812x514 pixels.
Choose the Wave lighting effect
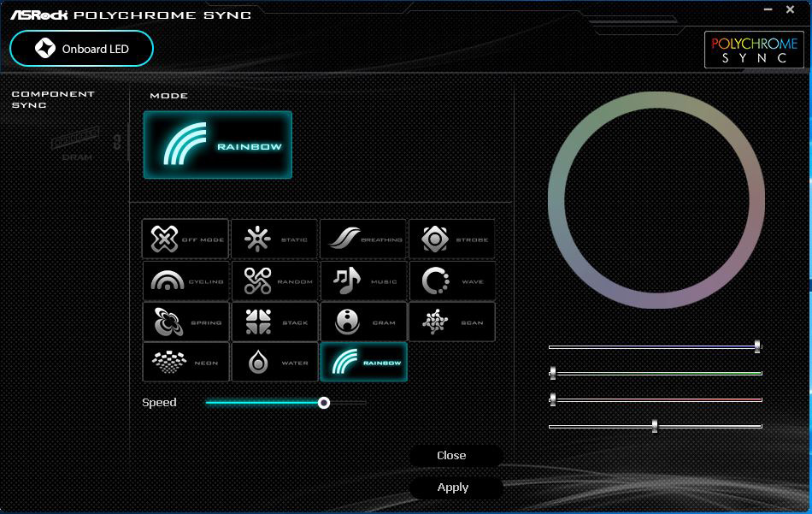[452, 281]
